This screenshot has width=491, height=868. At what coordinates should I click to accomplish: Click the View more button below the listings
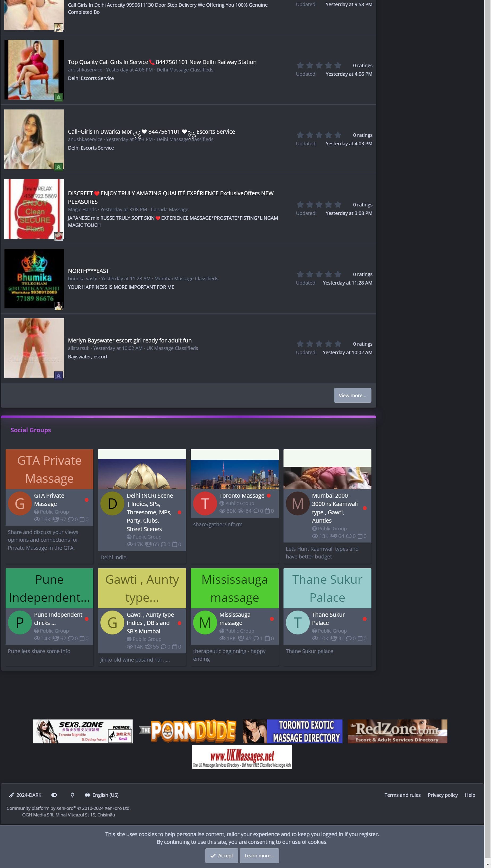[x=352, y=395]
